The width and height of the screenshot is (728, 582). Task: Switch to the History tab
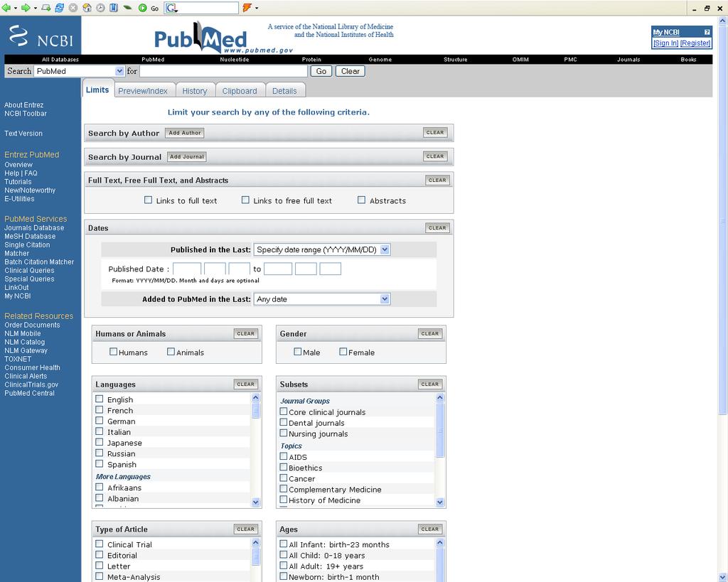195,91
